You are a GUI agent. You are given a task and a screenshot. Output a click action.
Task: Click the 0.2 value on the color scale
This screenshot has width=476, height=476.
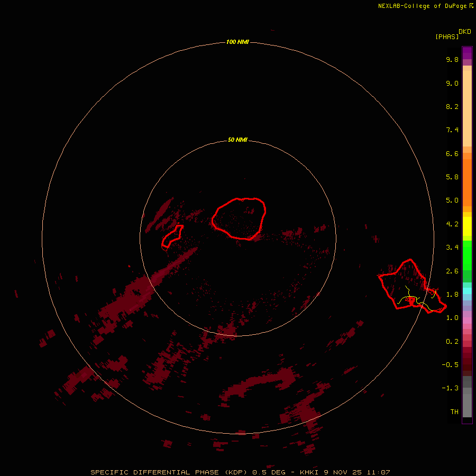point(452,341)
